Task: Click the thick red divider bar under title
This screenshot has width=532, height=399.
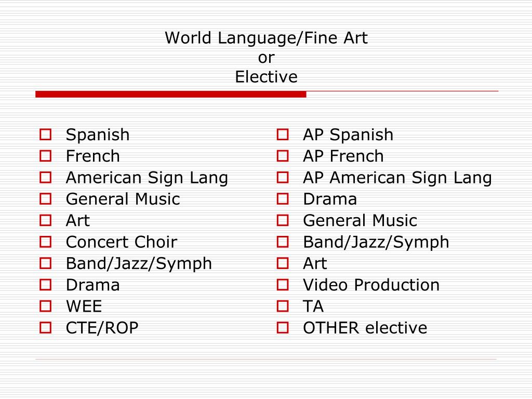Action: [170, 95]
